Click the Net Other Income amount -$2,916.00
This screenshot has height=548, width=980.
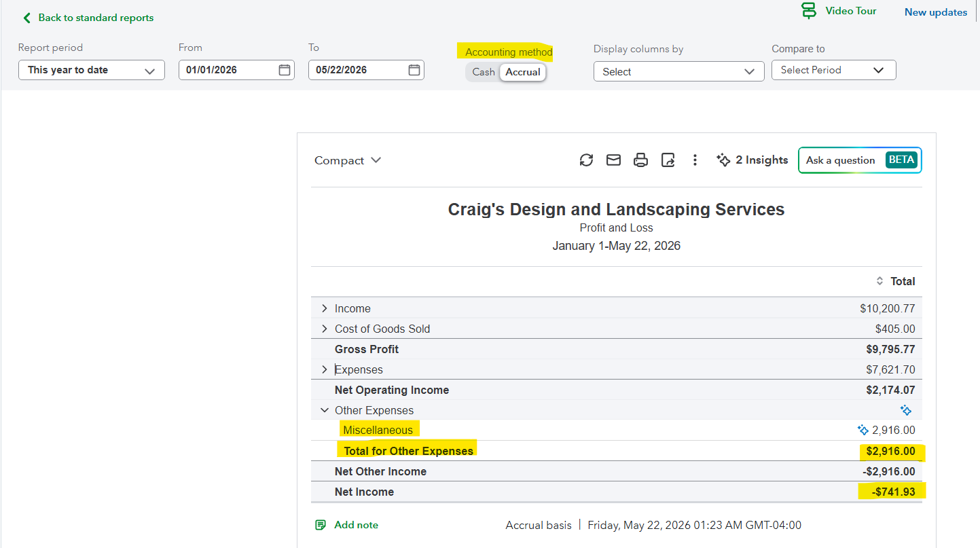(888, 471)
